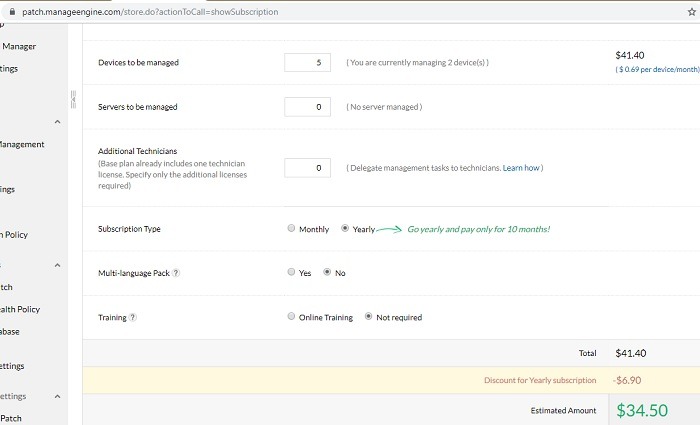Screen dimensions: 700x425
Task: Open Manager item in sidebar
Action: pyautogui.click(x=19, y=46)
